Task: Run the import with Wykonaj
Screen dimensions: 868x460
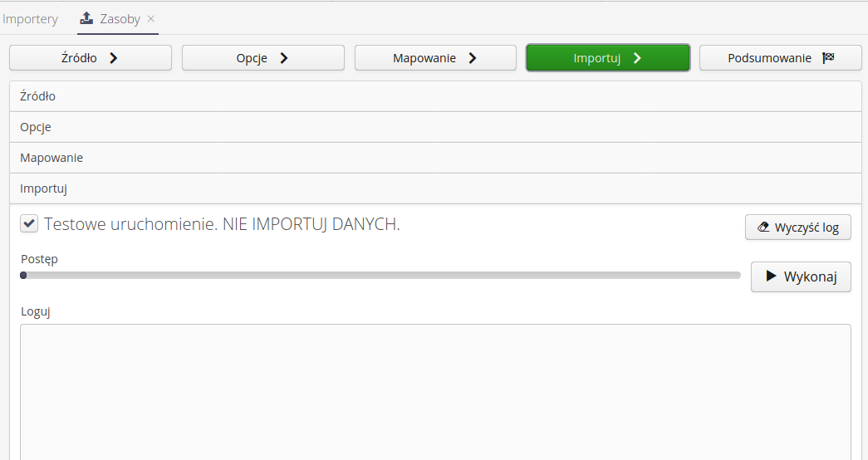Action: (x=801, y=276)
